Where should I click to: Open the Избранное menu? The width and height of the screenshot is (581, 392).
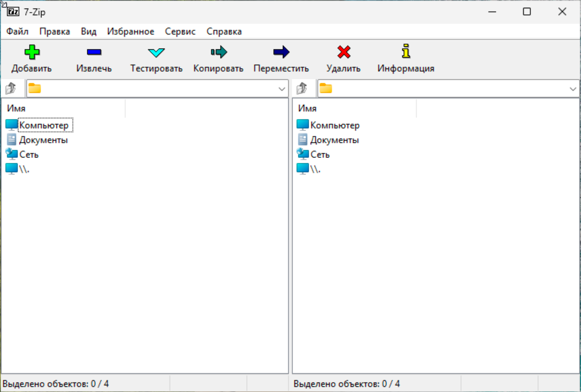pyautogui.click(x=131, y=31)
